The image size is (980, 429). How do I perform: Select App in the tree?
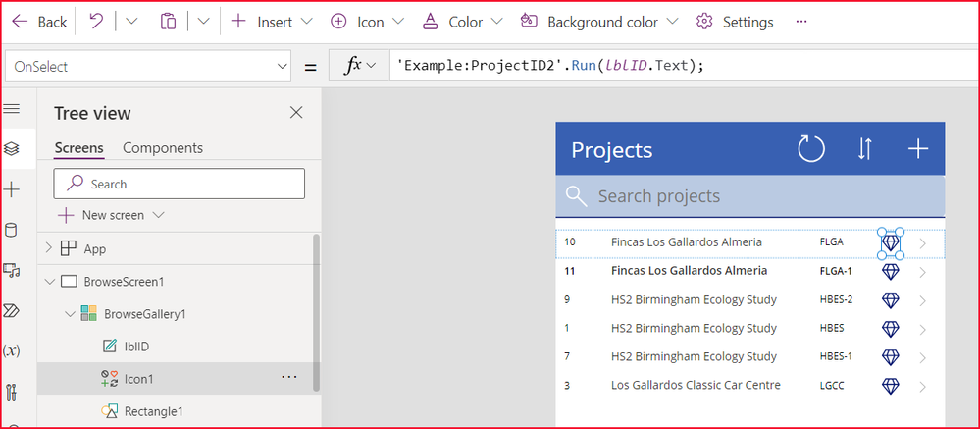coord(95,249)
